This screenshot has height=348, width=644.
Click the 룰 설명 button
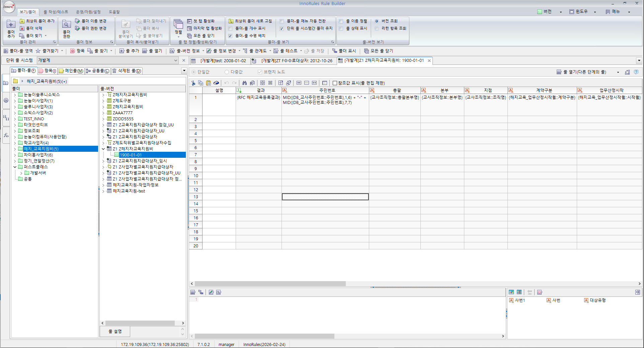115,331
